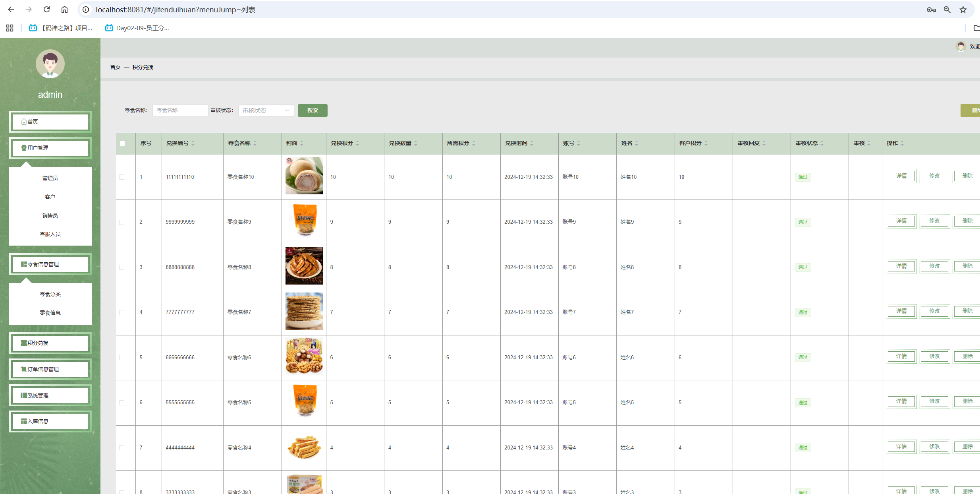Check the checkbox for row 1

122,177
